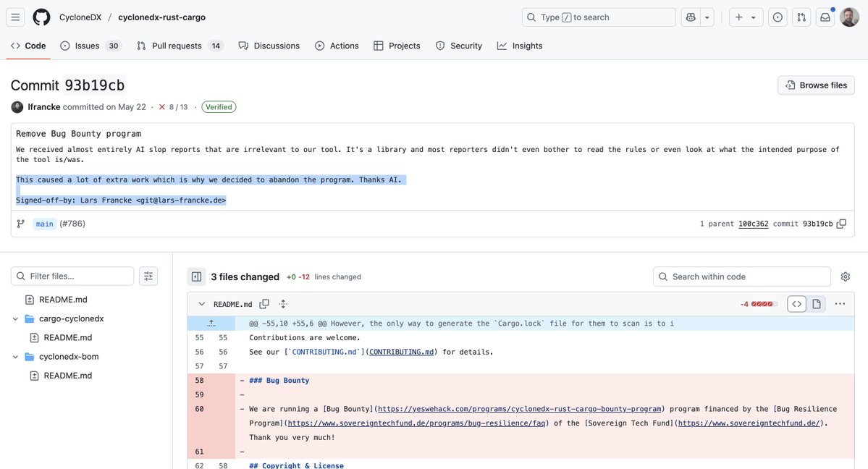Switch to source diff view

point(796,304)
